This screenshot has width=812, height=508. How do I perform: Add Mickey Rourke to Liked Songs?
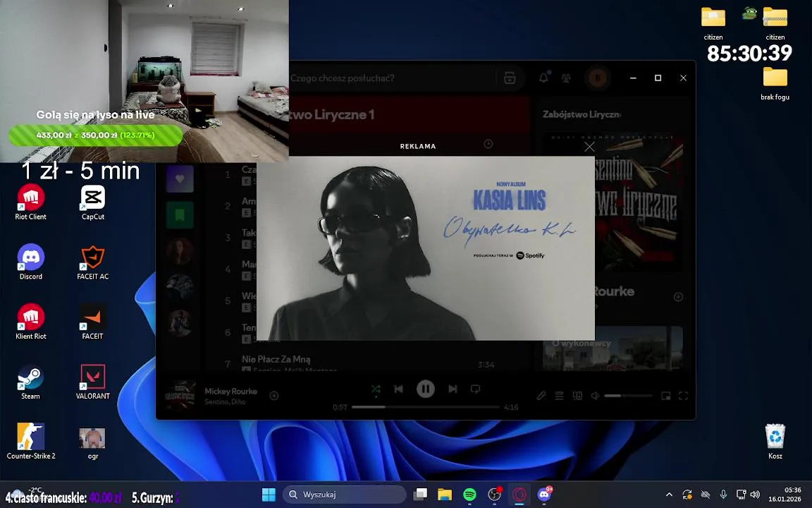click(274, 396)
